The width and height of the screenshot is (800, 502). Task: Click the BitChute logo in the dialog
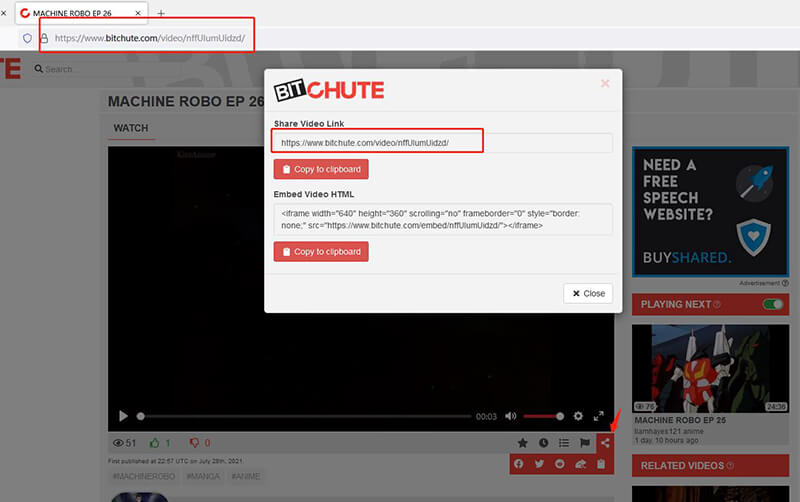[329, 90]
